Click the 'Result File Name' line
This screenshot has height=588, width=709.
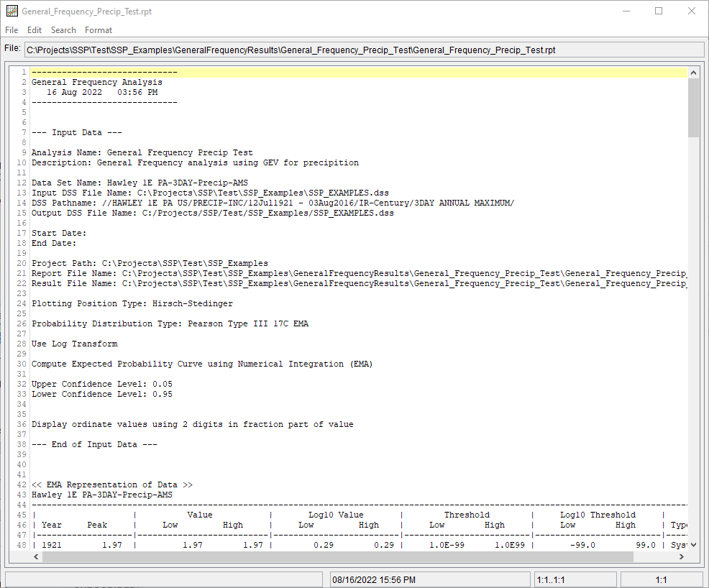359,283
